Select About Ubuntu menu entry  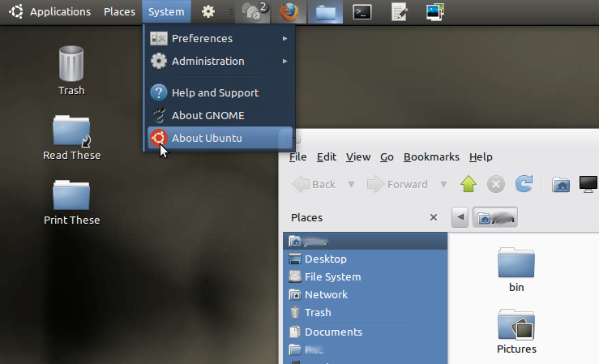220,138
